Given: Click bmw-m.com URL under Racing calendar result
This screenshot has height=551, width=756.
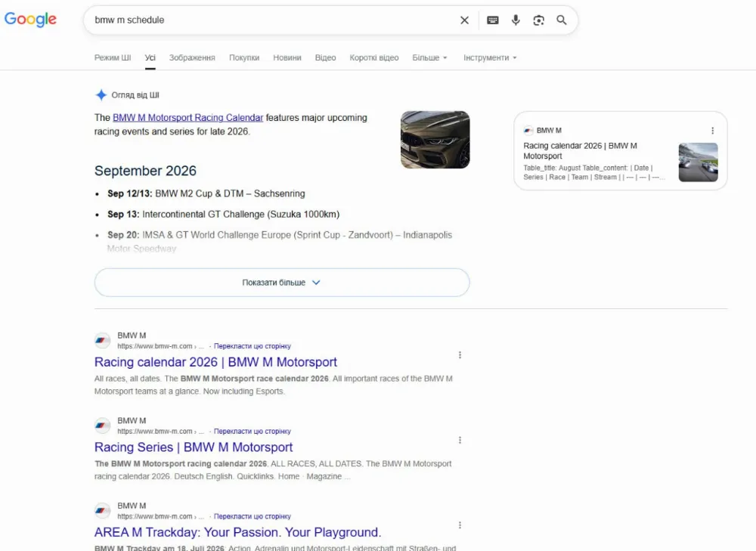Looking at the screenshot, I should (x=160, y=346).
